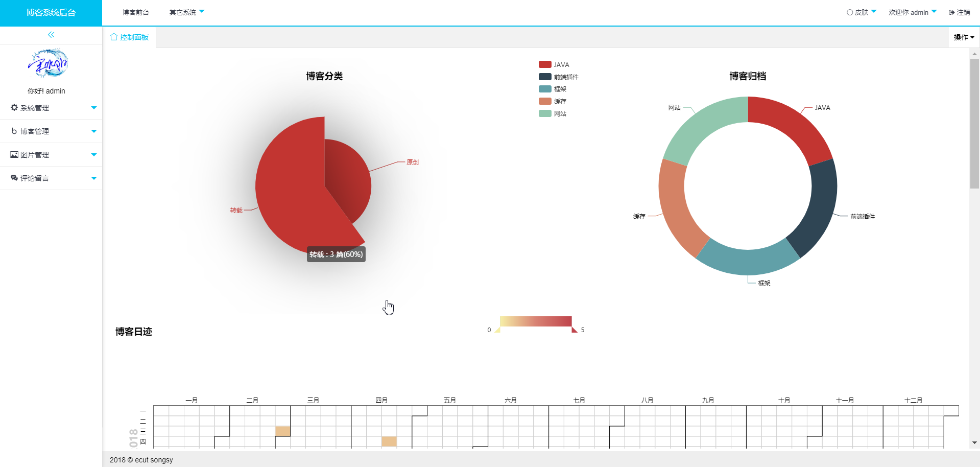The image size is (980, 467).
Task: Go to 博客前台 from top menu
Action: [x=136, y=12]
